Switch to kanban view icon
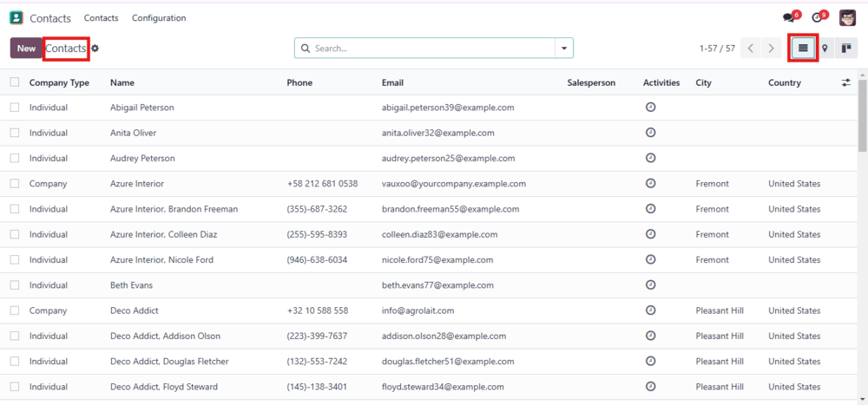The height and width of the screenshot is (405, 868). click(x=845, y=49)
